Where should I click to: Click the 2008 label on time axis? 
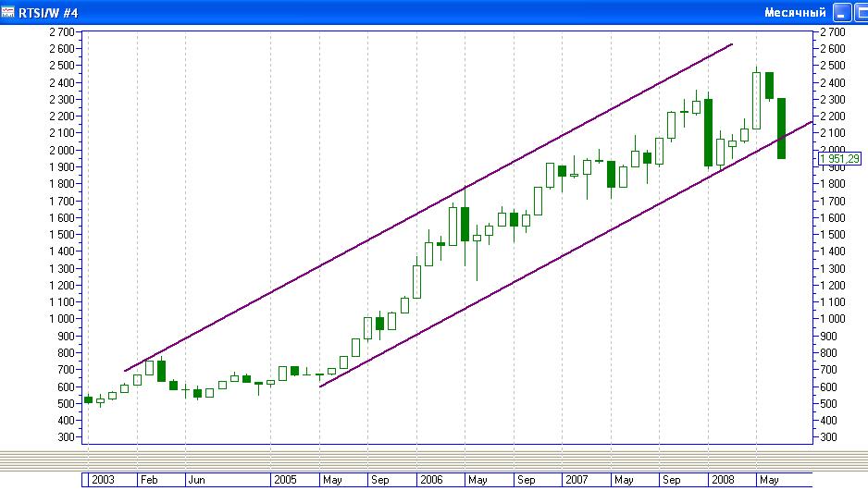click(722, 480)
